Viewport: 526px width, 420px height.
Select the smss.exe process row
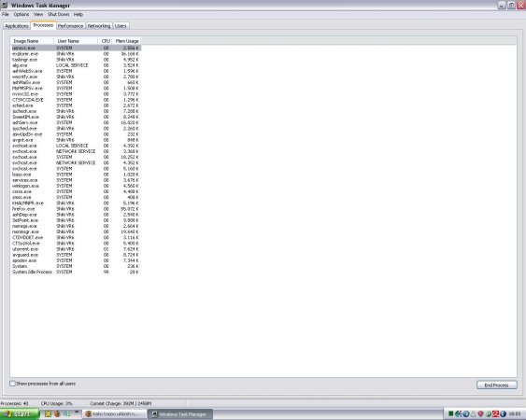76,197
